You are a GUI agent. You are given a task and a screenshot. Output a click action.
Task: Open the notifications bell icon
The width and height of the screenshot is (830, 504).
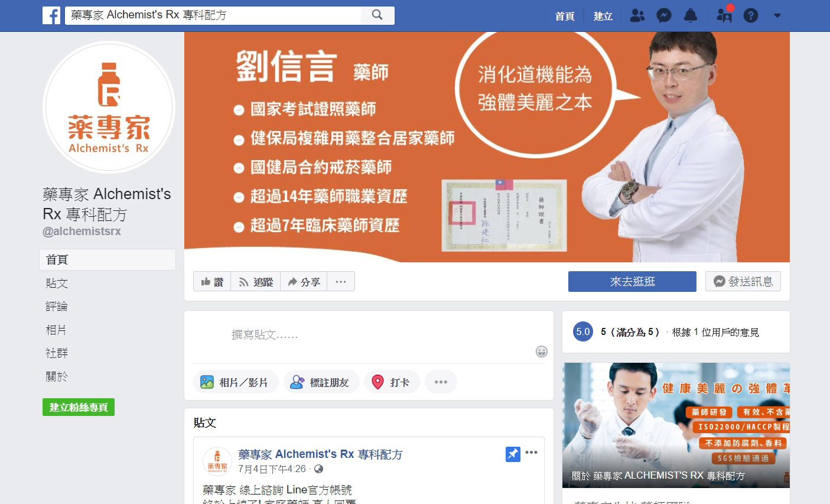pos(691,16)
